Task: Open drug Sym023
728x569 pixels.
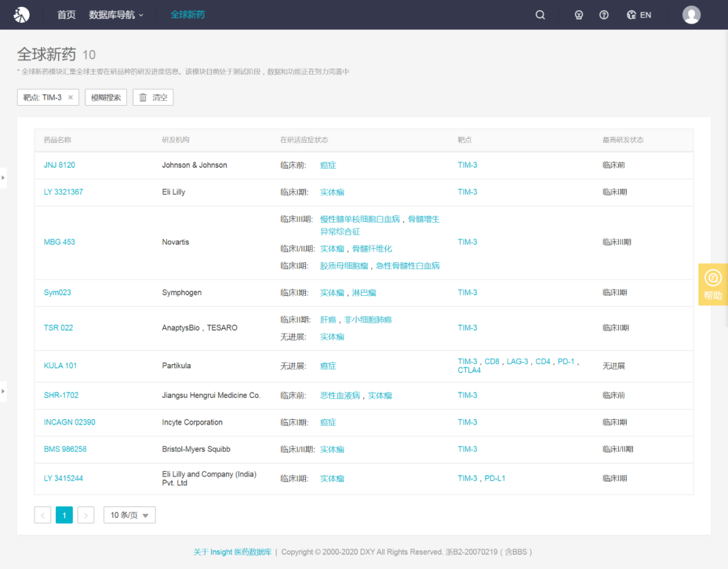Action: coord(57,293)
